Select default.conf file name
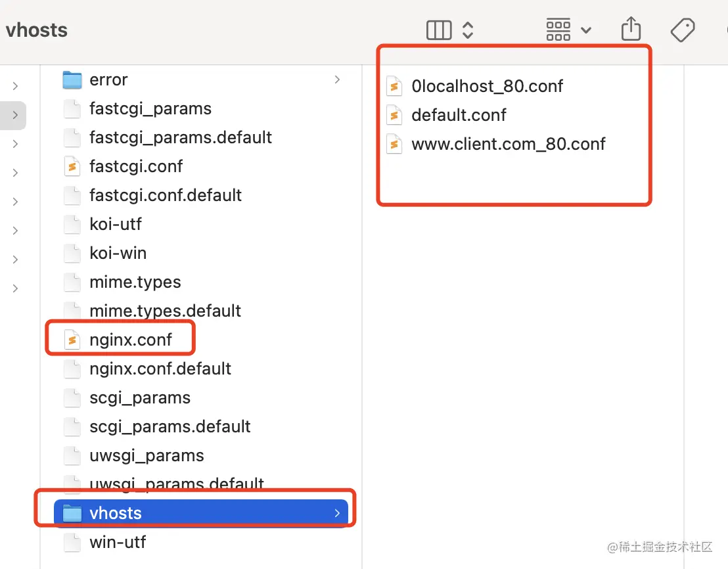Viewport: 728px width, 569px height. pyautogui.click(x=459, y=115)
